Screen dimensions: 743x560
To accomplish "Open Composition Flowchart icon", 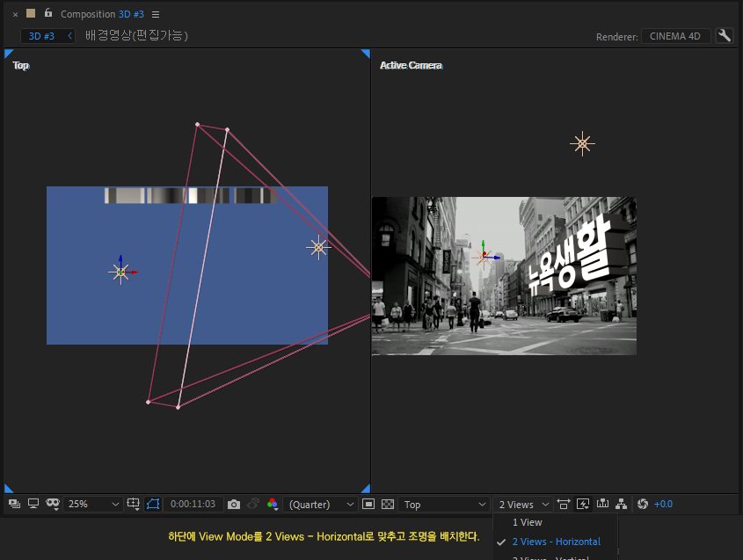I will (x=622, y=504).
